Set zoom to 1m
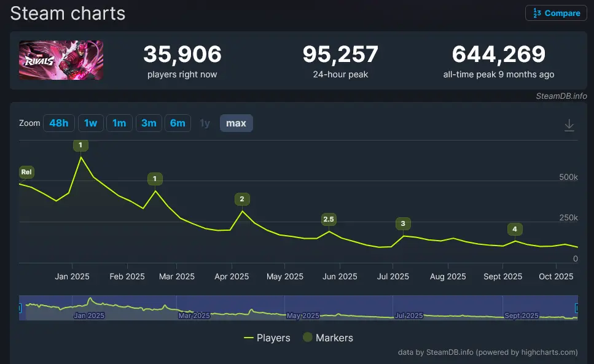Viewport: 594px width, 364px height. 119,123
